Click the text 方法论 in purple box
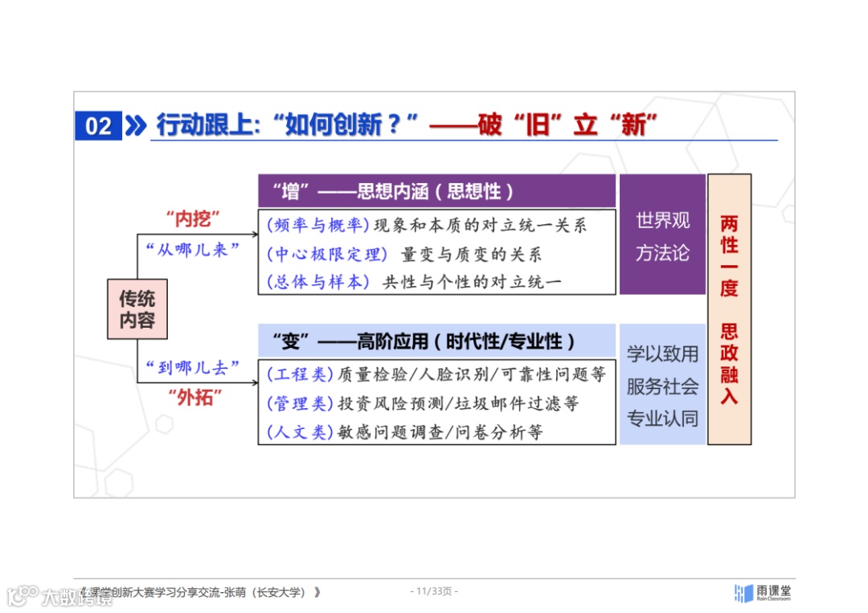 click(662, 253)
